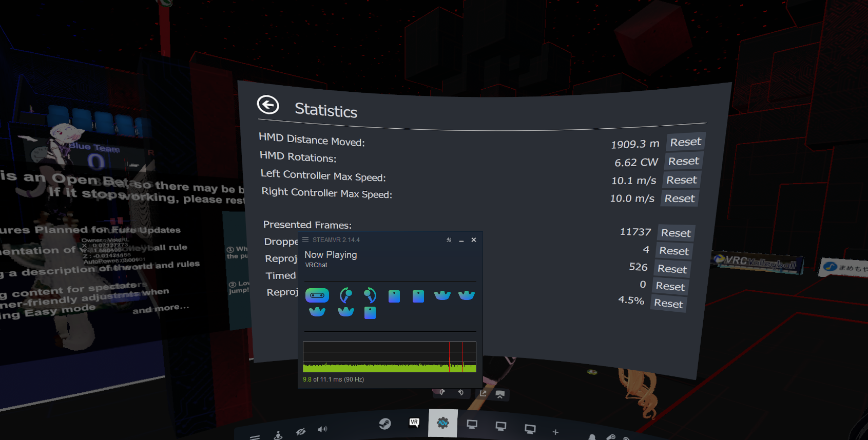Click the 10.0 m/s speed value
The height and width of the screenshot is (440, 868).
[x=632, y=198]
